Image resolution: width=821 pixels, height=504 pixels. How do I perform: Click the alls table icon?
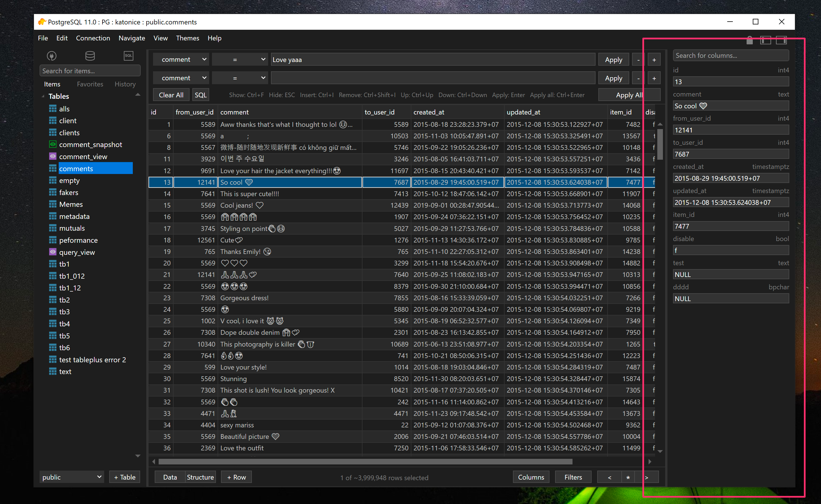click(x=53, y=109)
